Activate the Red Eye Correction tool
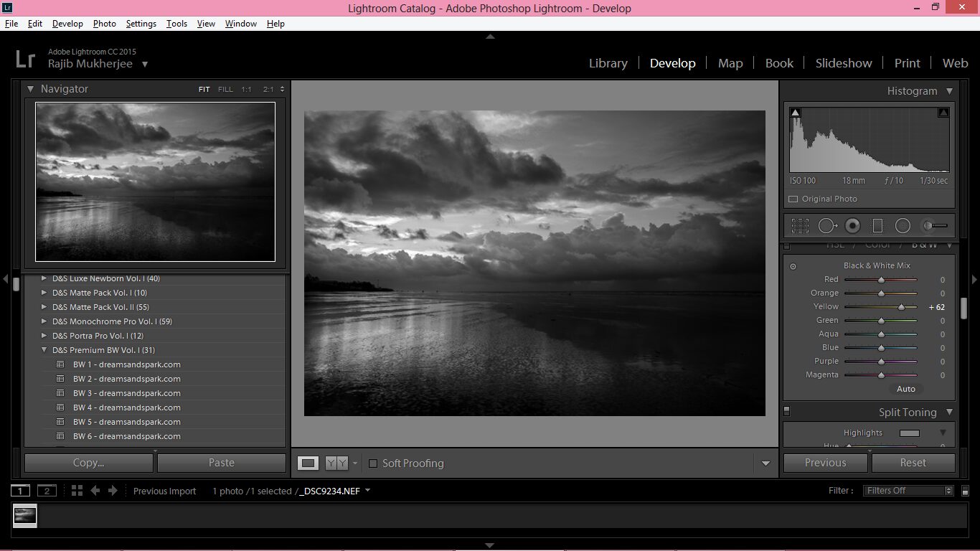 coord(852,226)
